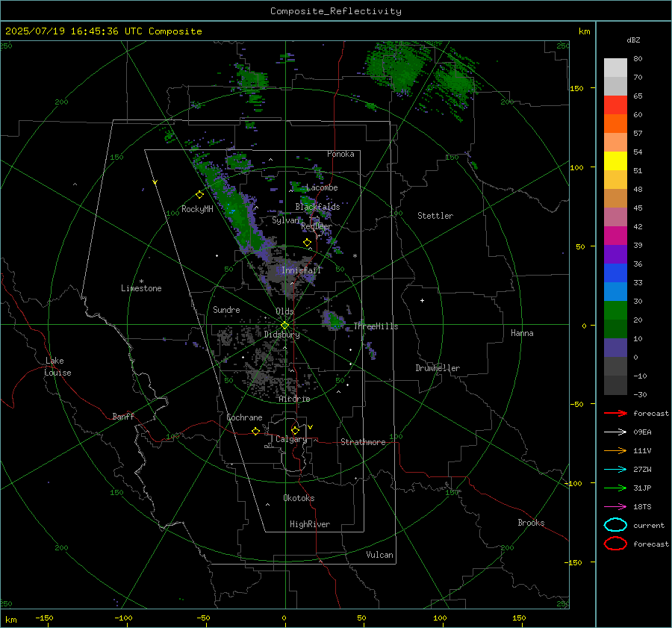The height and width of the screenshot is (628, 672).
Task: Click the asterisk marker above Limestone
Action: pos(141,282)
